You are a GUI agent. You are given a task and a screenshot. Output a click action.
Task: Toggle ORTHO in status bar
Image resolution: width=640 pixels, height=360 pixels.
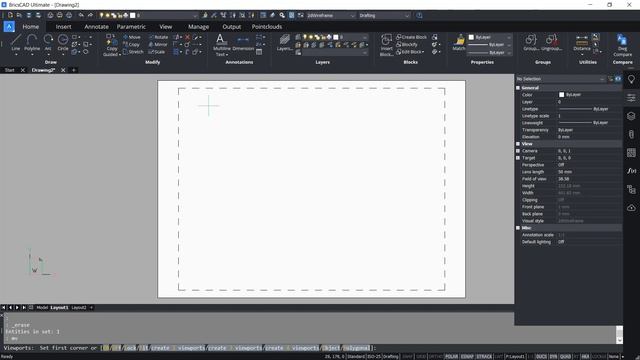(x=436, y=357)
